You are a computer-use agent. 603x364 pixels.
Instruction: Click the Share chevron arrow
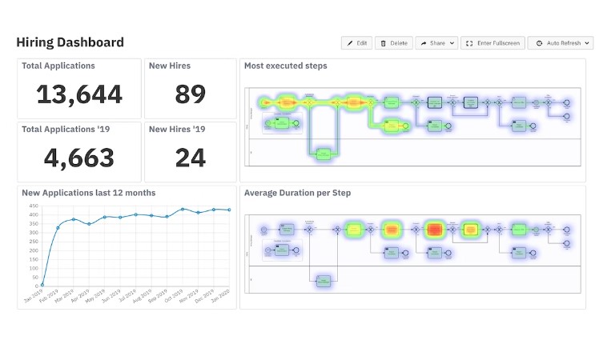tap(452, 43)
